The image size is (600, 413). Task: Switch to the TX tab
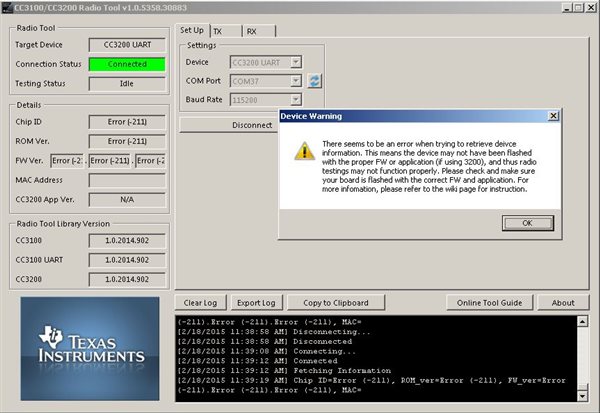click(226, 31)
